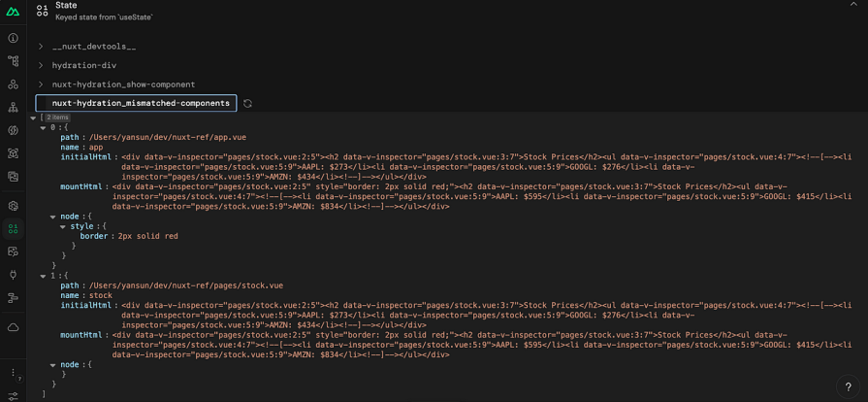The height and width of the screenshot is (402, 868).
Task: Click the Nuxt logo icon
Action: [x=14, y=12]
